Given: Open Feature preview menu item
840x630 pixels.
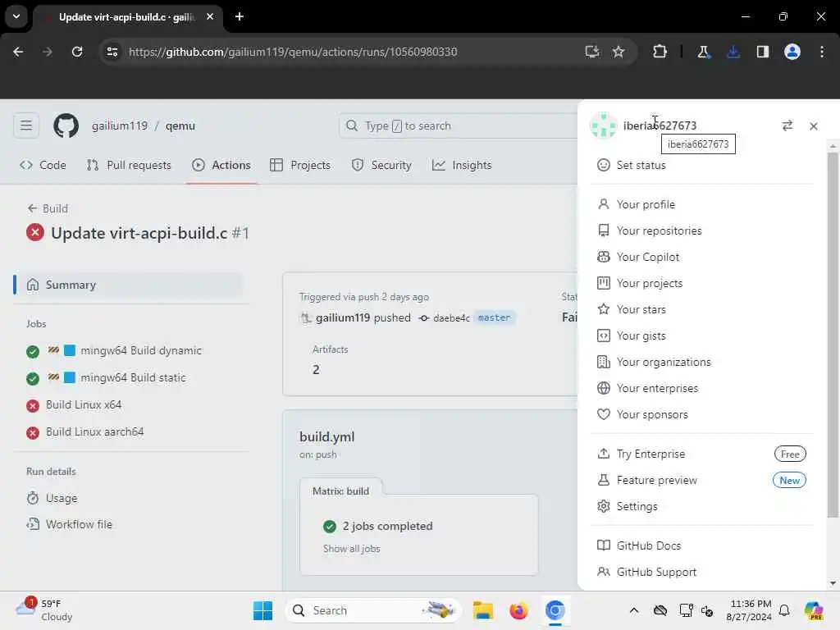Looking at the screenshot, I should tap(702, 480).
